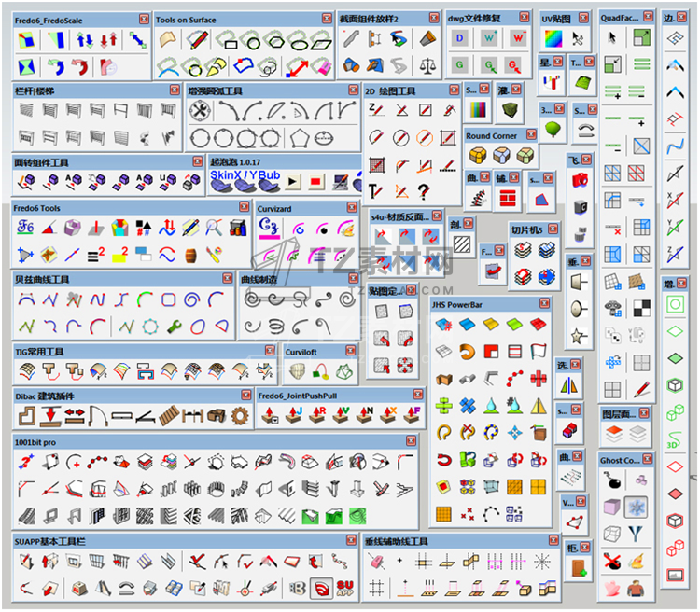Select the hexagon polygon tool in Tools on Surface
The width and height of the screenshot is (700, 612).
click(275, 40)
